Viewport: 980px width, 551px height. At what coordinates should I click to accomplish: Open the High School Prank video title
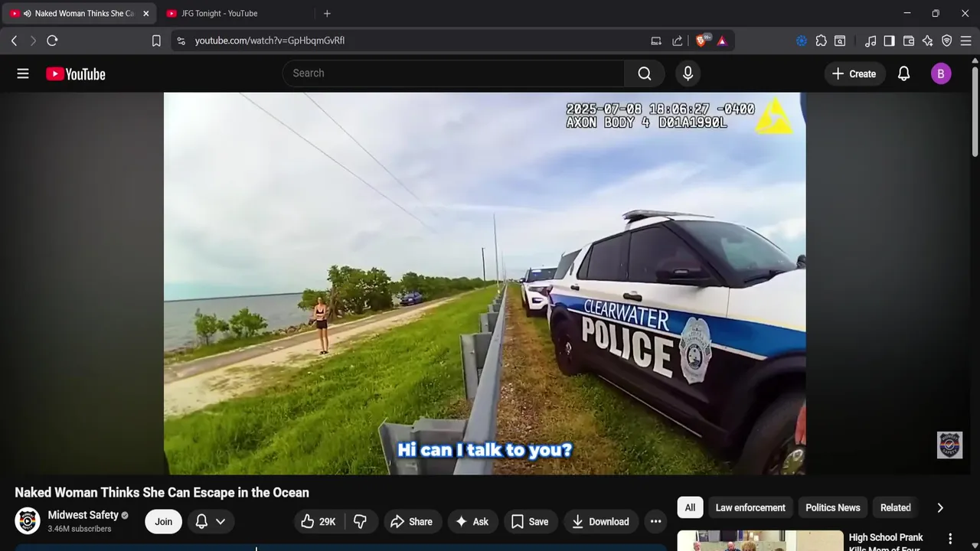pos(886,542)
